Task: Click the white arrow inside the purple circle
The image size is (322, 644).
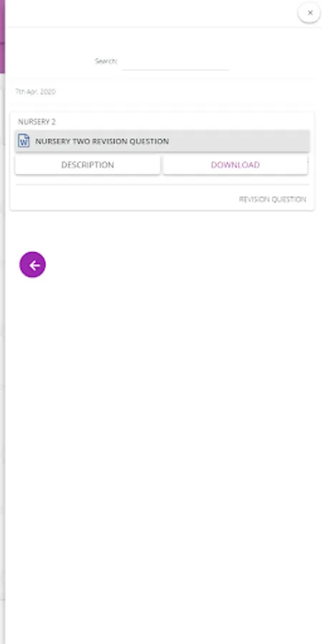Action: pos(34,265)
